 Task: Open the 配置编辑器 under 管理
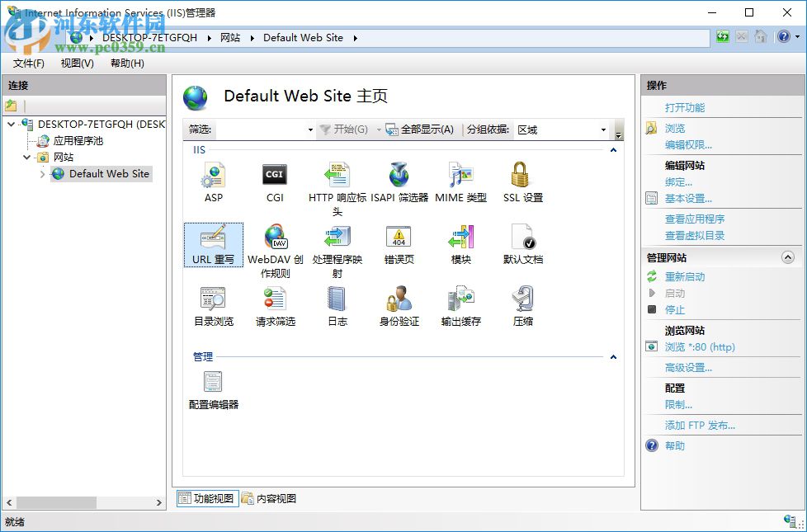(213, 385)
